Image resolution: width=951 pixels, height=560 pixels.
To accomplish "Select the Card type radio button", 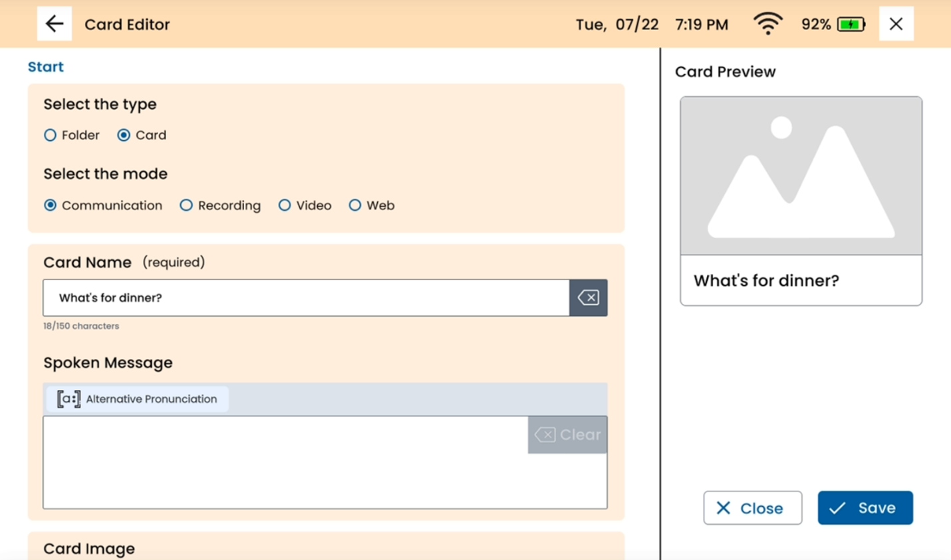I will [x=124, y=135].
